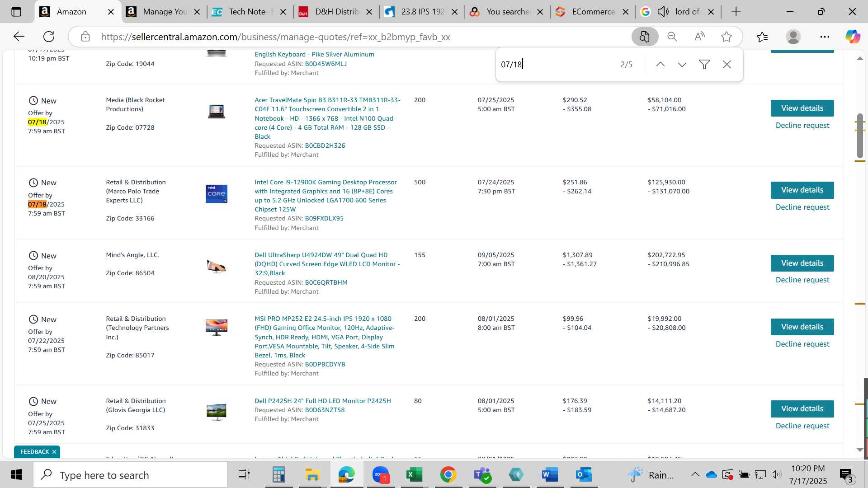Click the MSI monitor thumbnail

point(216,328)
